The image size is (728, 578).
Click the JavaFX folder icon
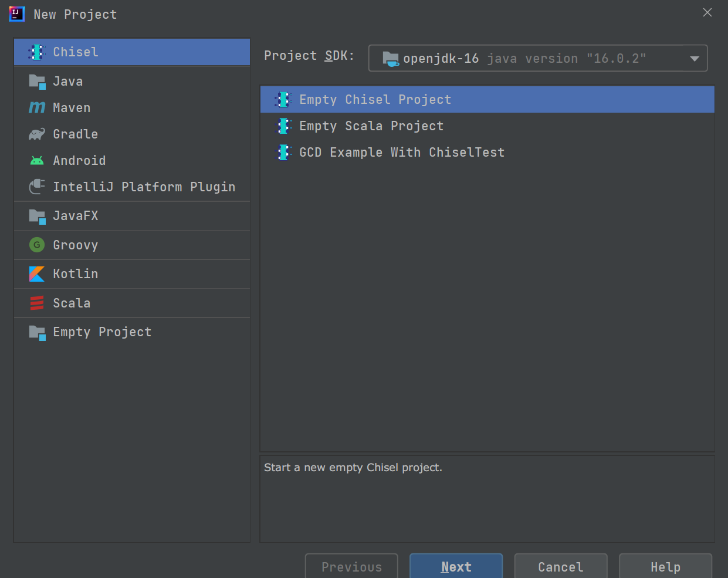37,216
